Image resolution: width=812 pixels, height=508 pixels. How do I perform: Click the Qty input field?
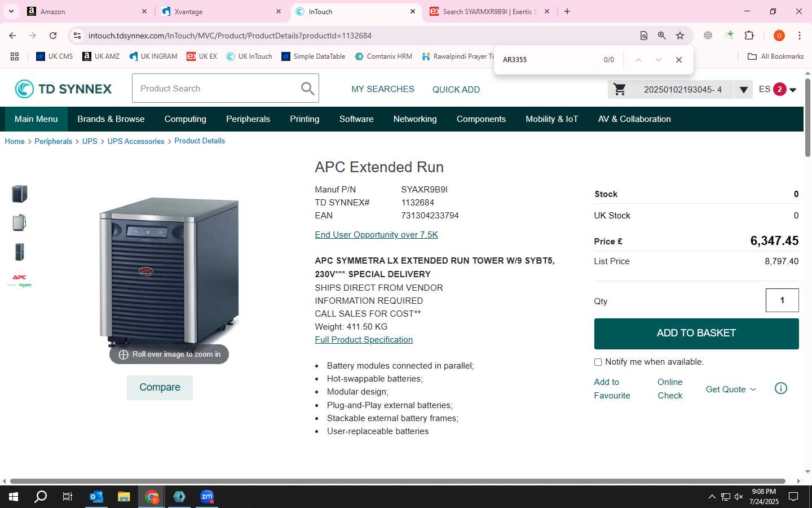782,300
